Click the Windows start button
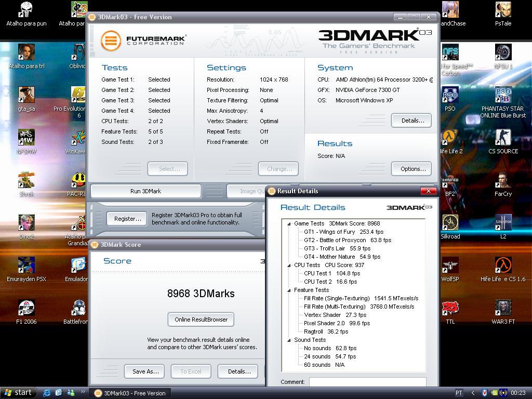Viewport: 532px width, 399px height. [x=18, y=393]
